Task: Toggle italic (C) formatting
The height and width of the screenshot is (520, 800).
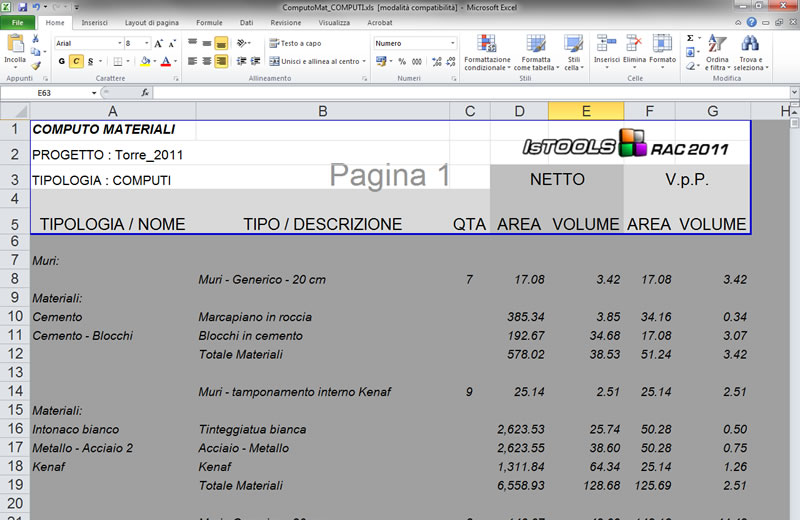Action: pyautogui.click(x=76, y=61)
